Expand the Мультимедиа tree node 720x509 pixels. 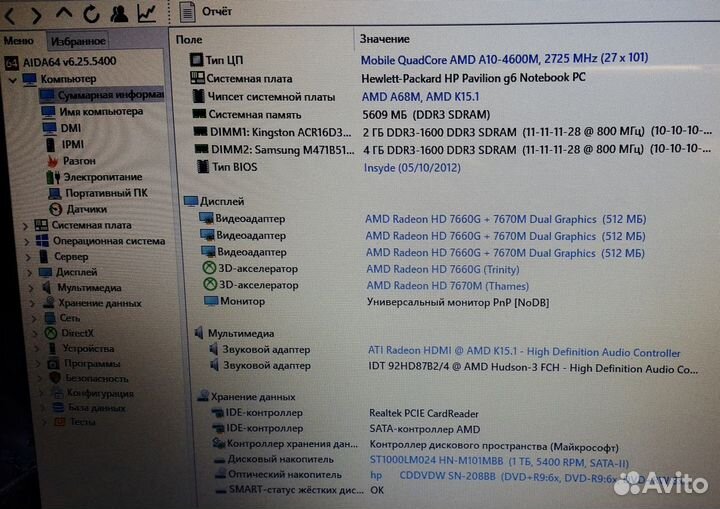31,288
